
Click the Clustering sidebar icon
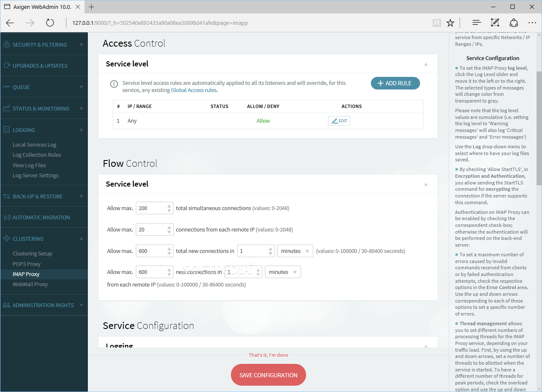(x=6, y=238)
